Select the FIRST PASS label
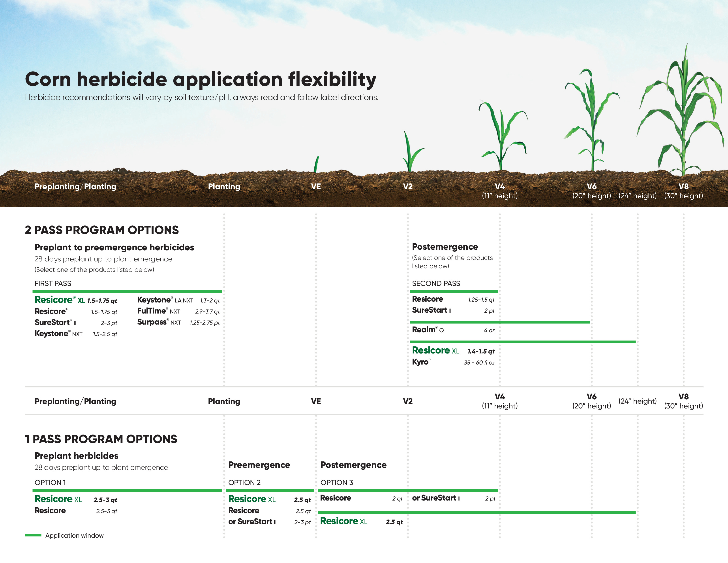This screenshot has height=563, width=728. 53,283
